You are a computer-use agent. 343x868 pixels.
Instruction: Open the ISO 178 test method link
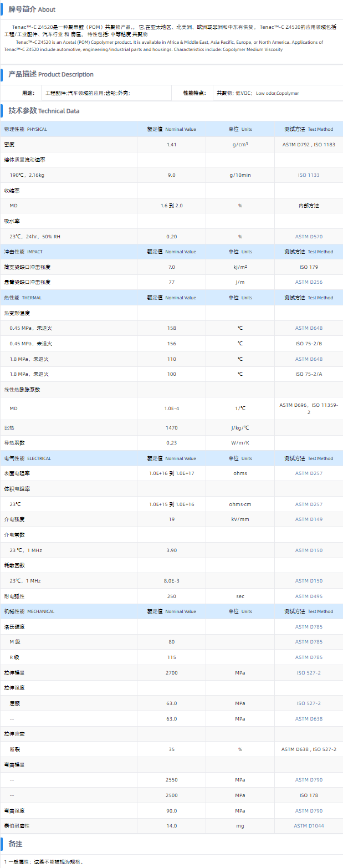(x=309, y=795)
